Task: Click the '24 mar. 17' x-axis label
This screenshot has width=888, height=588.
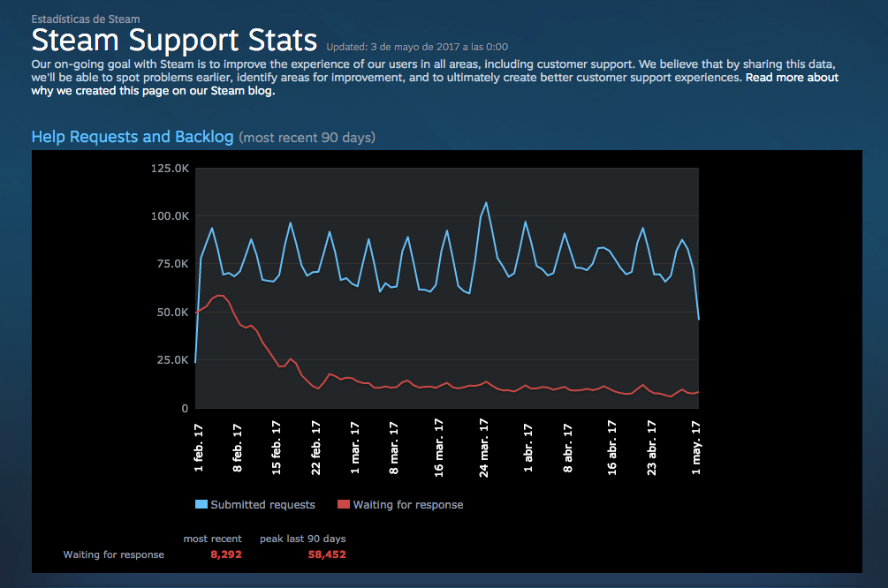Action: pyautogui.click(x=483, y=447)
